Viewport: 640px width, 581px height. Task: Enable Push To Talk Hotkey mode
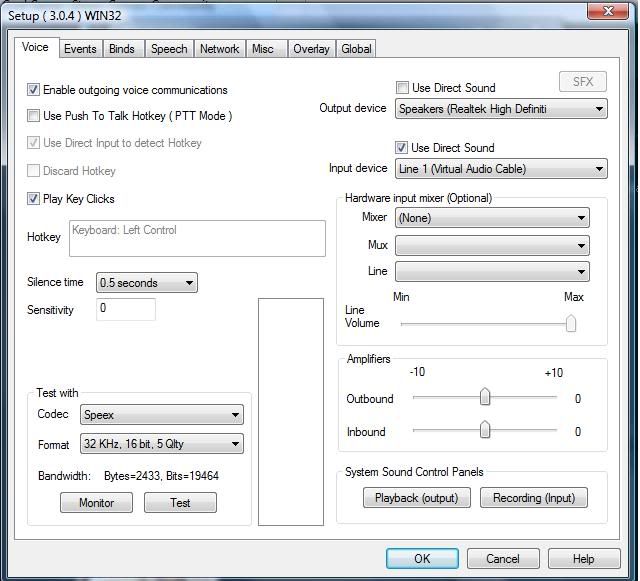click(34, 116)
